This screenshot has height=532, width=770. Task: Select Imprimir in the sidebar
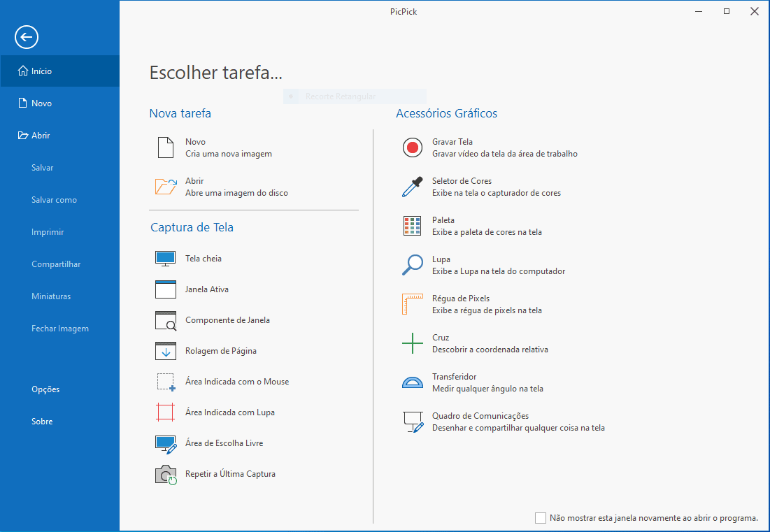pos(60,231)
